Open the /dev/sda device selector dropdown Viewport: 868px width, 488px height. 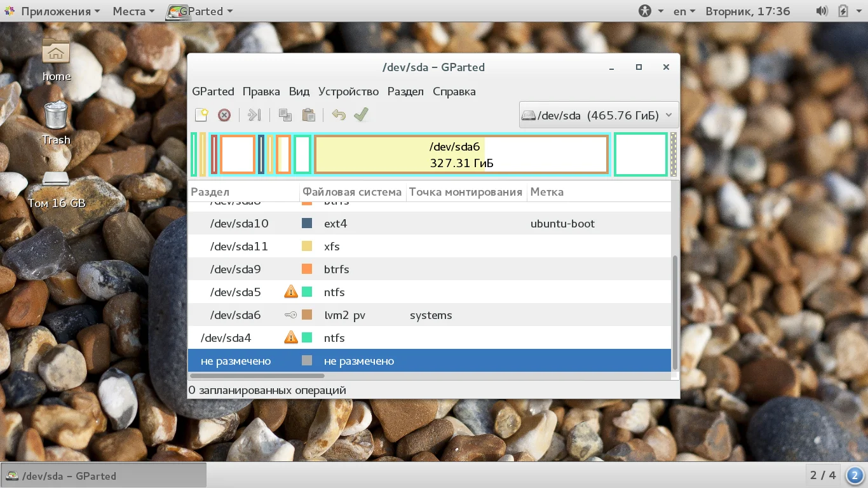599,115
